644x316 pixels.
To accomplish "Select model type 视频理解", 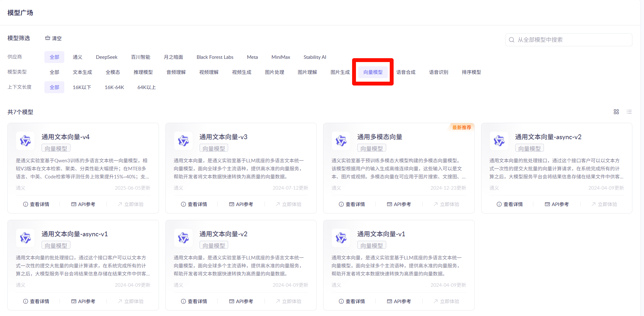I will pos(209,72).
